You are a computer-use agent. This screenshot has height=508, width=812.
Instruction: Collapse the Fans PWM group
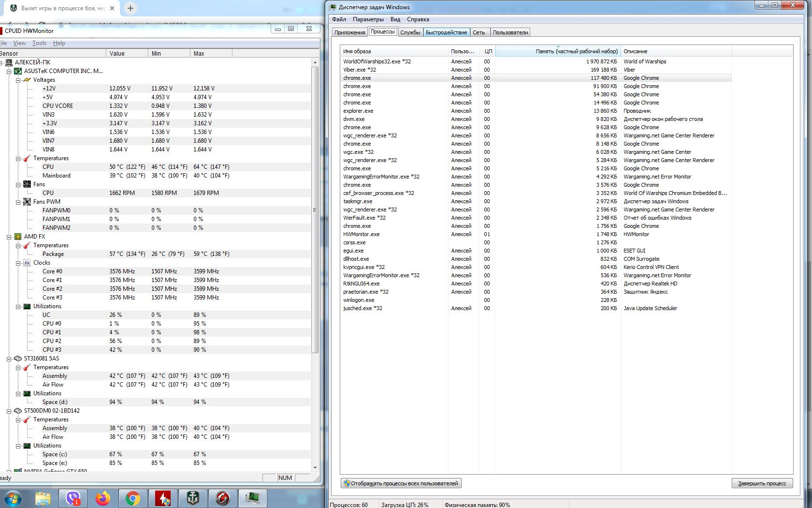point(18,202)
